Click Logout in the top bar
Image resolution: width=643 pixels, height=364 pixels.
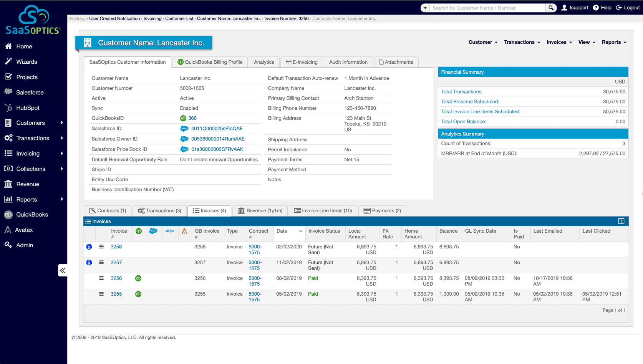click(628, 8)
